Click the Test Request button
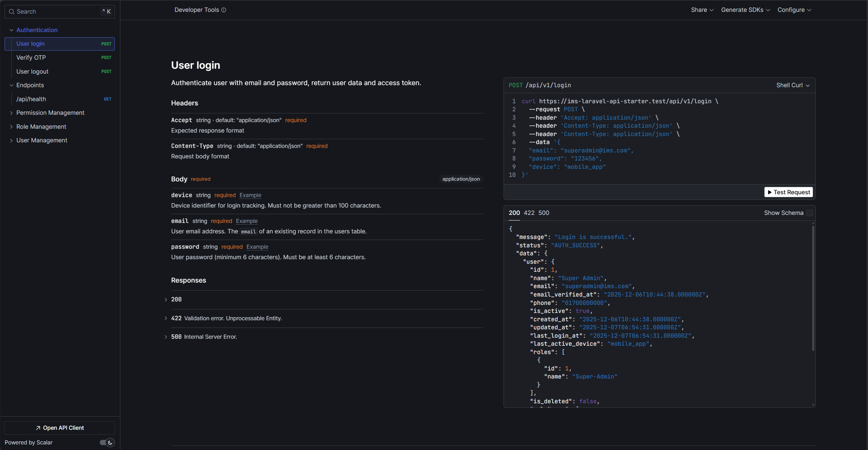 click(x=788, y=192)
